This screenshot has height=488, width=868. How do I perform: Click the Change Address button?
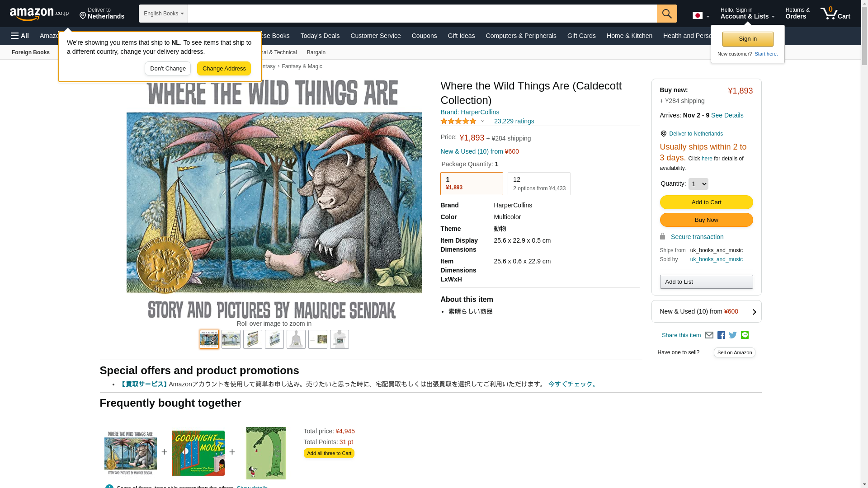point(224,69)
